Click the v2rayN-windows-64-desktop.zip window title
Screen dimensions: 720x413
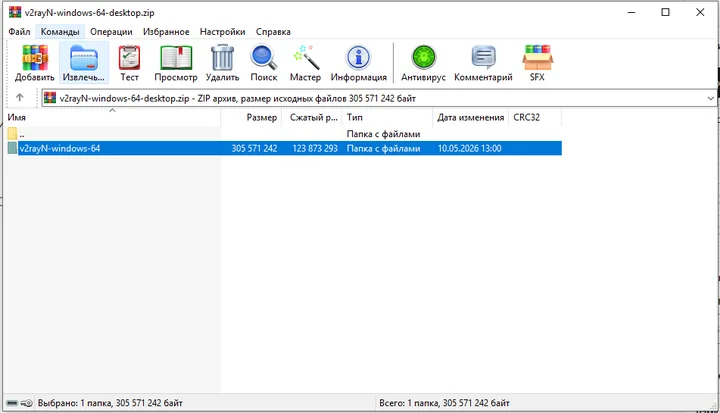[90, 12]
